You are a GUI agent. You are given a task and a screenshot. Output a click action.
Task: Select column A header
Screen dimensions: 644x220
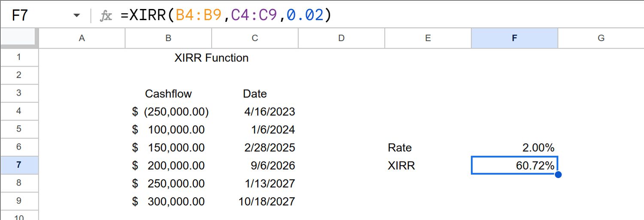[82, 38]
